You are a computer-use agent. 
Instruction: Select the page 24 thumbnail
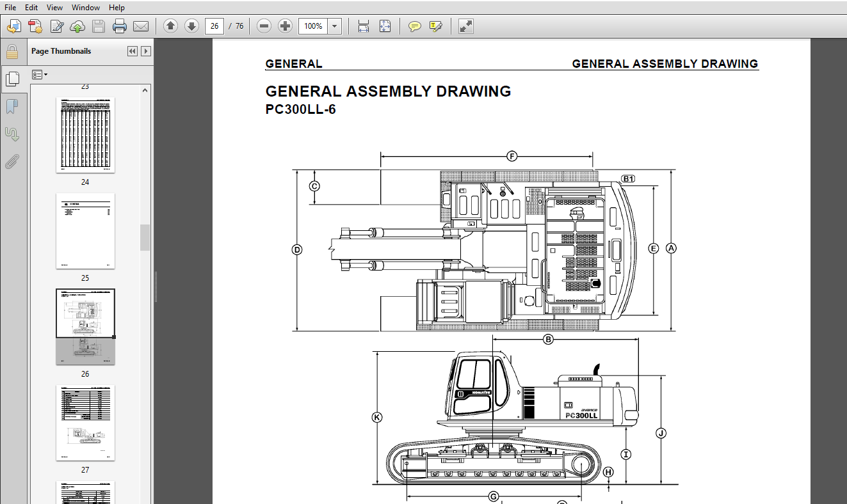(x=85, y=135)
